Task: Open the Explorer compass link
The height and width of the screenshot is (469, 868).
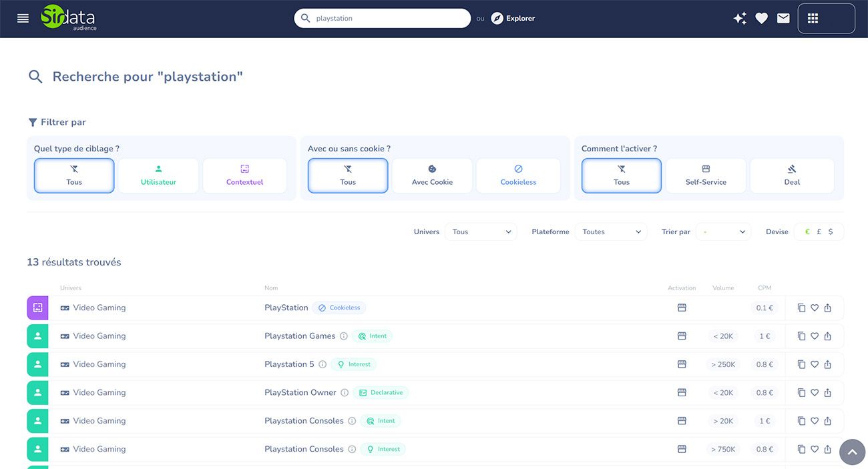Action: [x=513, y=19]
